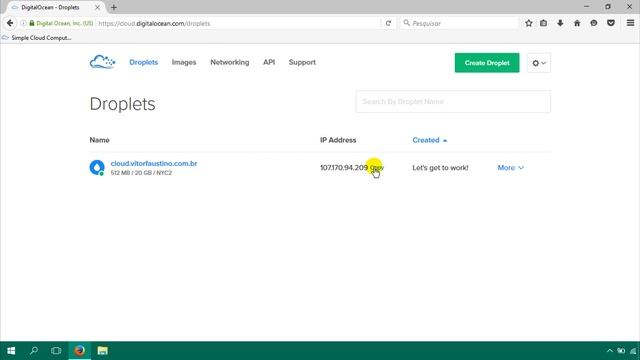Click the Name column header

(x=99, y=140)
